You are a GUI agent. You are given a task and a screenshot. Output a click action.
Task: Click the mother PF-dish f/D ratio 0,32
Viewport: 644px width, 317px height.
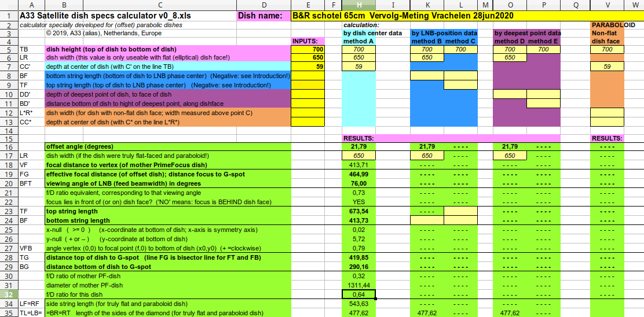[359, 276]
